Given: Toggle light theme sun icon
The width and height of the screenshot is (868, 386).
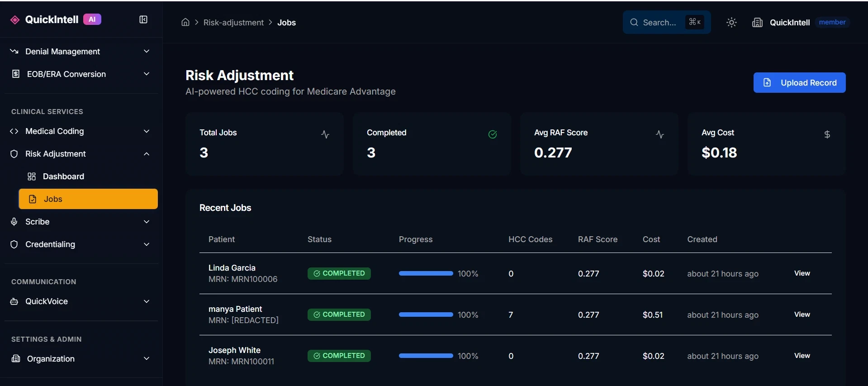Looking at the screenshot, I should [731, 22].
